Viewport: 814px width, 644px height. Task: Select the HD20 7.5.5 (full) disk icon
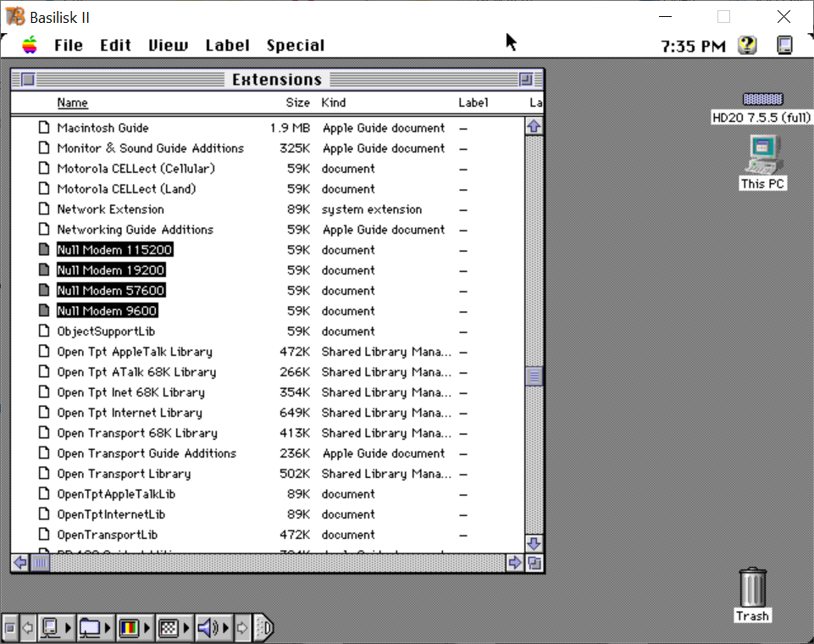coord(762,99)
